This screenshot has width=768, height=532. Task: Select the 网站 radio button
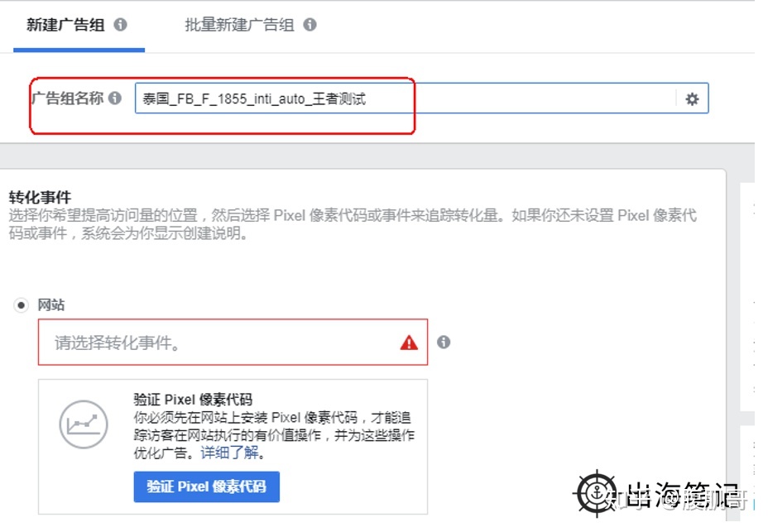tap(21, 305)
